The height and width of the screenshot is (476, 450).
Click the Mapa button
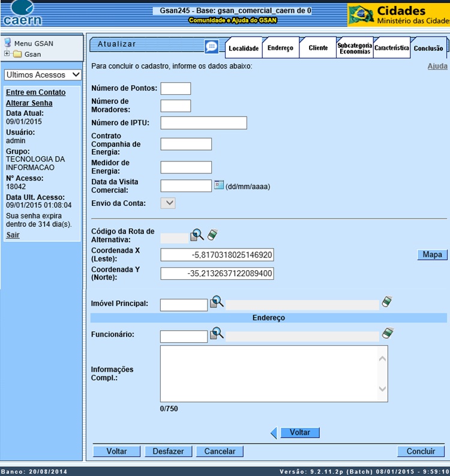coord(432,255)
